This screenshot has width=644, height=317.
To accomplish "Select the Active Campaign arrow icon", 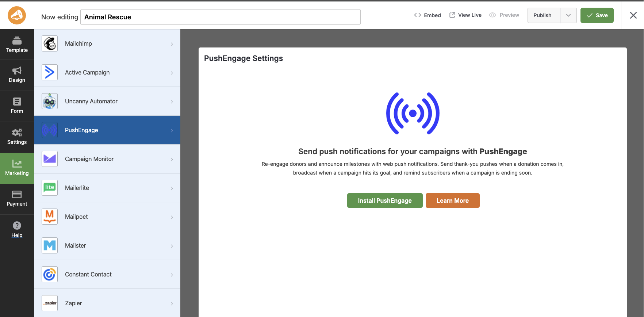I will 50,72.
